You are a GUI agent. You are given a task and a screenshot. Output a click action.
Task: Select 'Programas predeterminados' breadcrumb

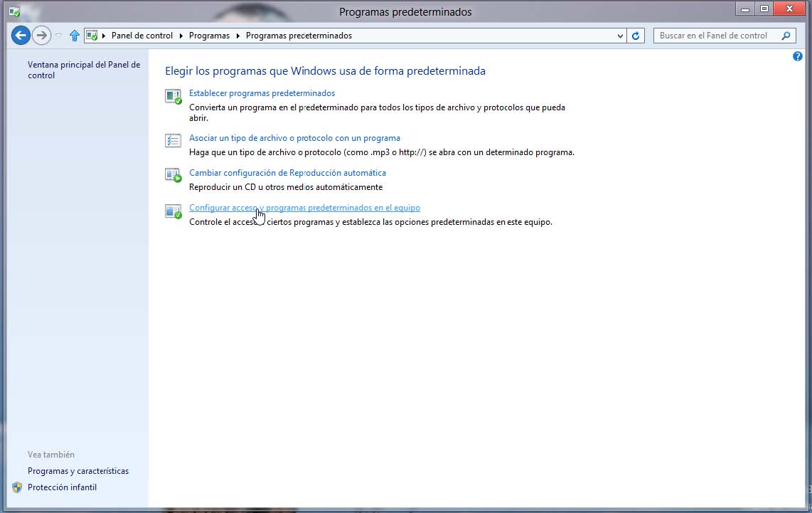(x=299, y=36)
